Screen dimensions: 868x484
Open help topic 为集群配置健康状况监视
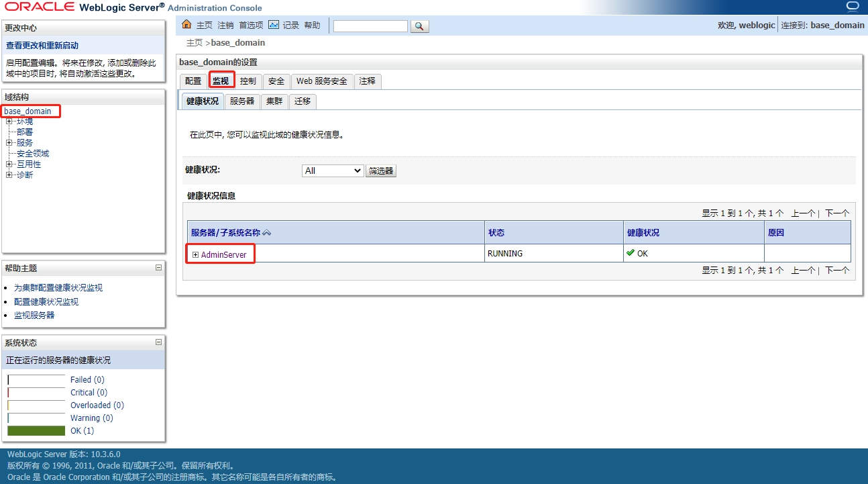tap(58, 288)
